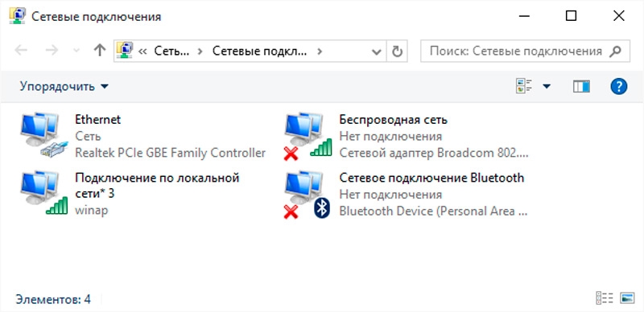Screen dimensions: 644x312
Task: Open the address bar history dropdown
Action: (x=376, y=51)
